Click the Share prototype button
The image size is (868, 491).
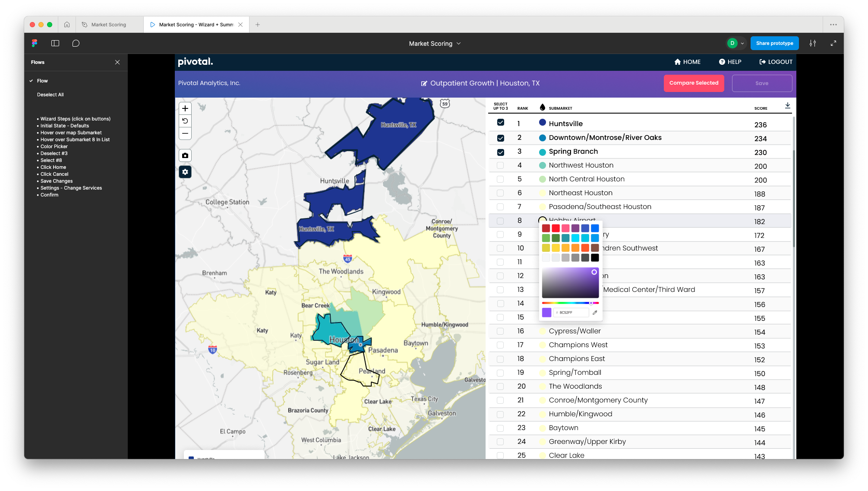tap(774, 43)
